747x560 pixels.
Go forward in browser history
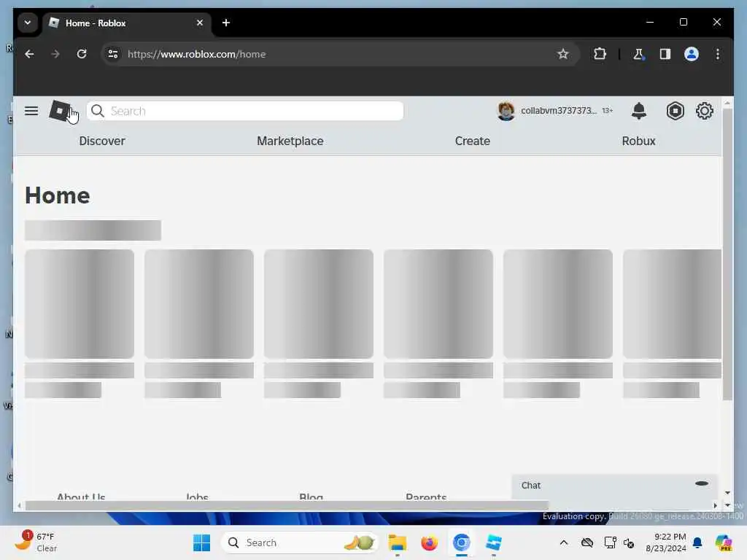pos(55,54)
